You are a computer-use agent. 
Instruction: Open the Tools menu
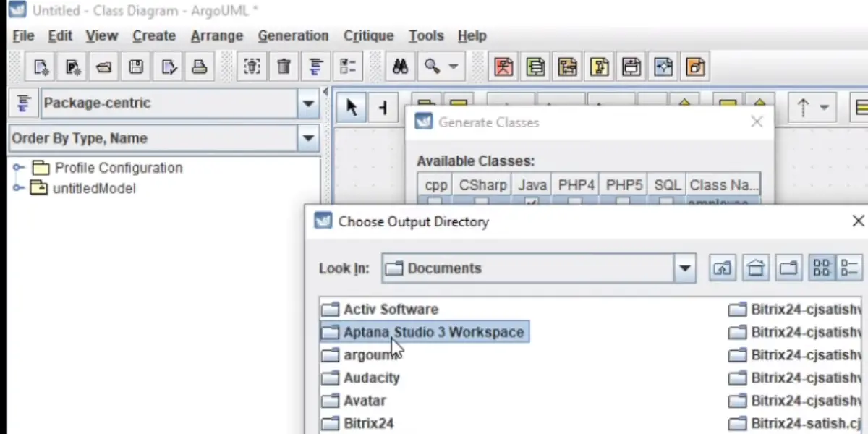coord(426,35)
